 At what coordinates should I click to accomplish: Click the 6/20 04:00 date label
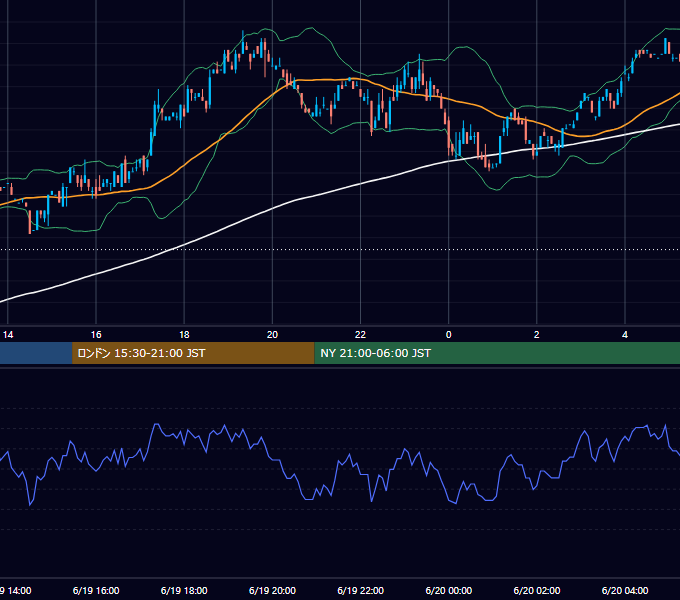(x=625, y=590)
